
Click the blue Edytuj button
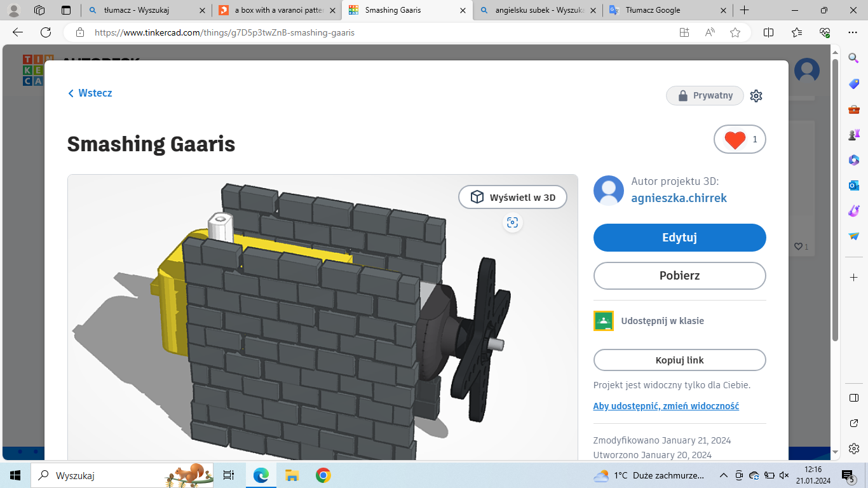679,238
